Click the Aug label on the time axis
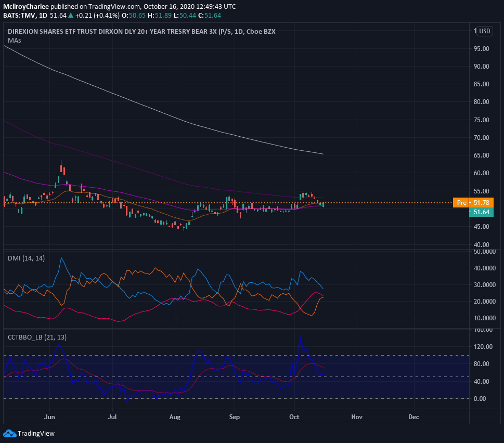 175,417
